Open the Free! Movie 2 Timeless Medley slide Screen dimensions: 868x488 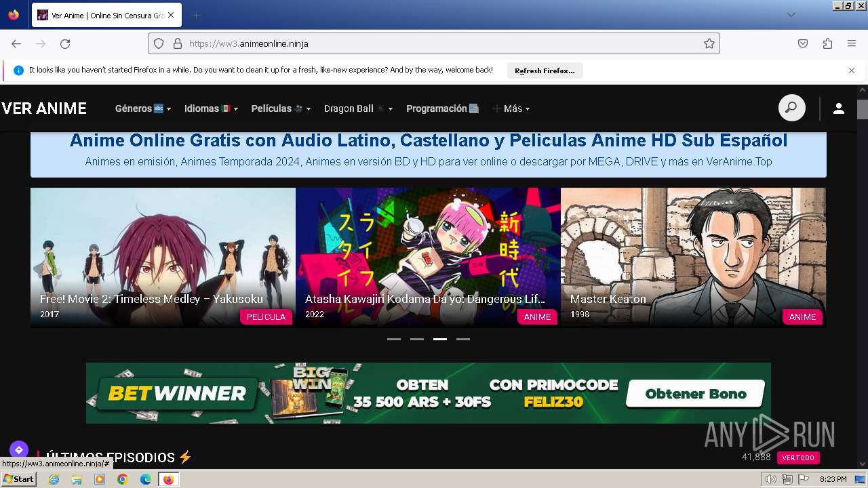coord(163,258)
